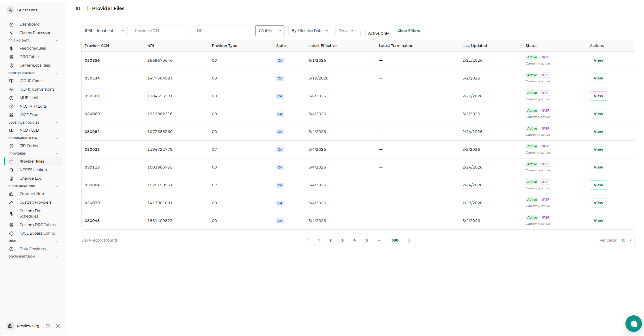This screenshot has height=336, width=644.
Task: Go to NPPES Lookup page
Action: click(x=34, y=170)
